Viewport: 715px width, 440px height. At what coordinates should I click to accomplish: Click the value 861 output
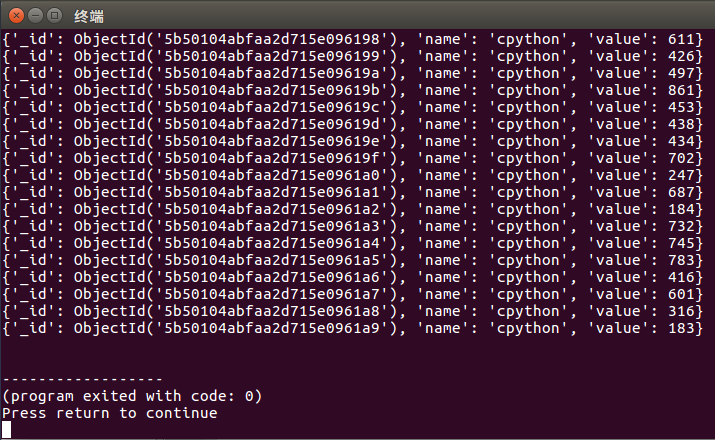[x=681, y=90]
